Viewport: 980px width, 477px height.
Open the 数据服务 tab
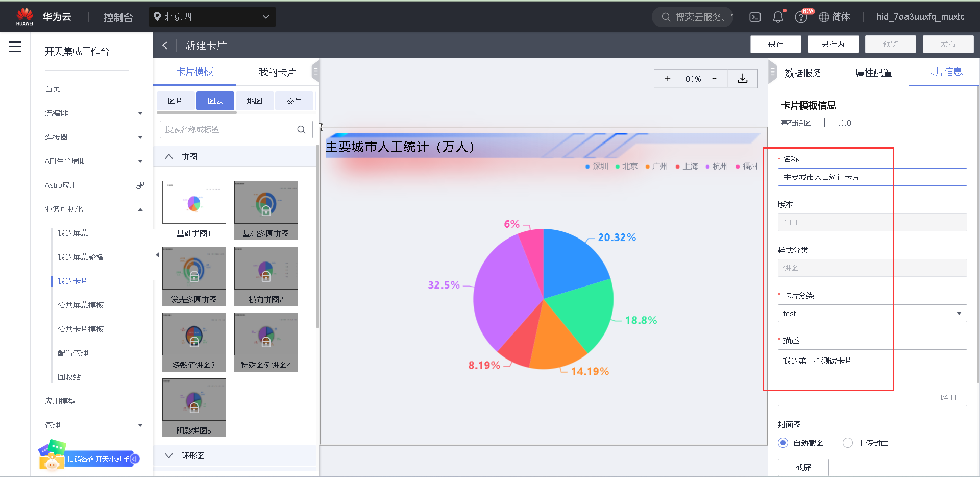point(803,73)
